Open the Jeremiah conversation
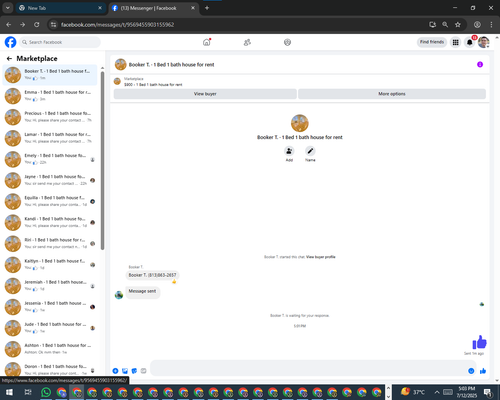Image resolution: width=500 pixels, height=400 pixels. coord(50,286)
